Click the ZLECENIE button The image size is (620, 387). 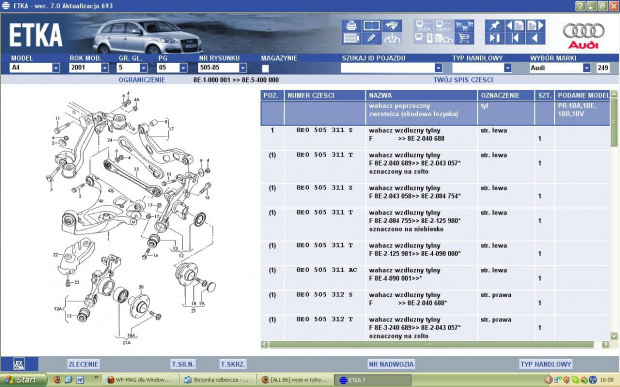tap(83, 364)
